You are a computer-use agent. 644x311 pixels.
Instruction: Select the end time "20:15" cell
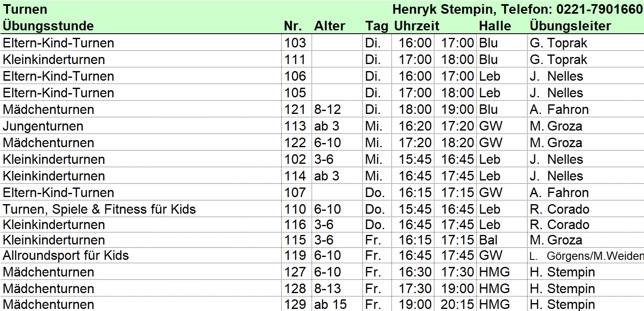tap(457, 304)
